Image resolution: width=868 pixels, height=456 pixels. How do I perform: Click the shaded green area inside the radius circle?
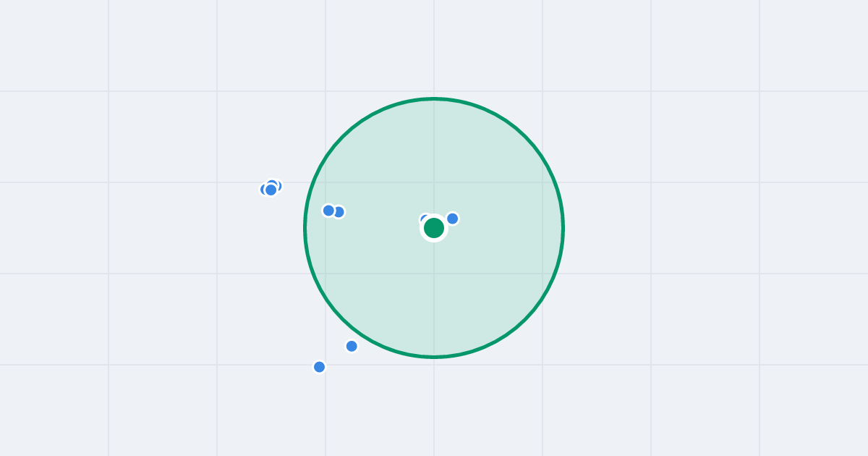tap(492, 290)
